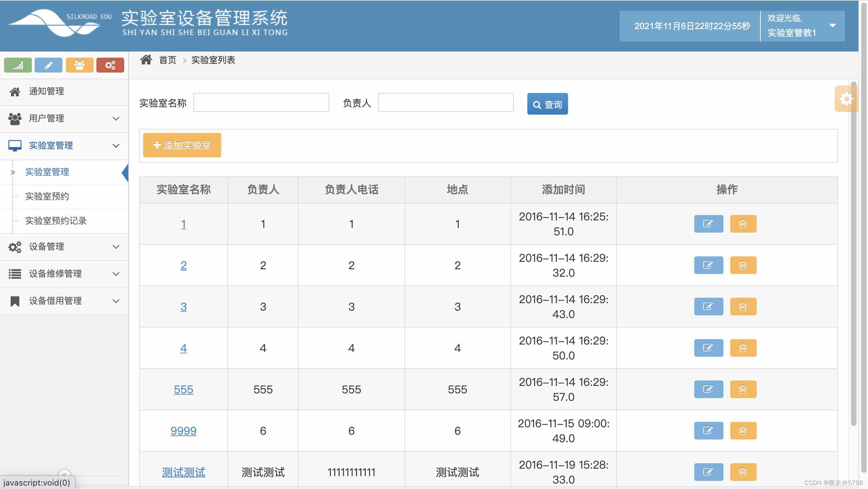Click edit icon for lab row 1
This screenshot has height=489, width=868.
(x=708, y=224)
